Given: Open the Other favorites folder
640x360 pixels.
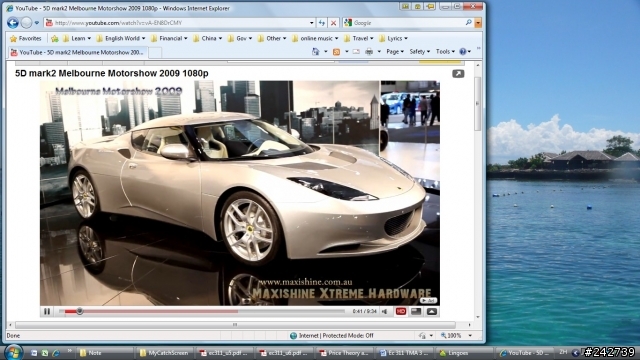Looking at the screenshot, I should click(x=272, y=38).
